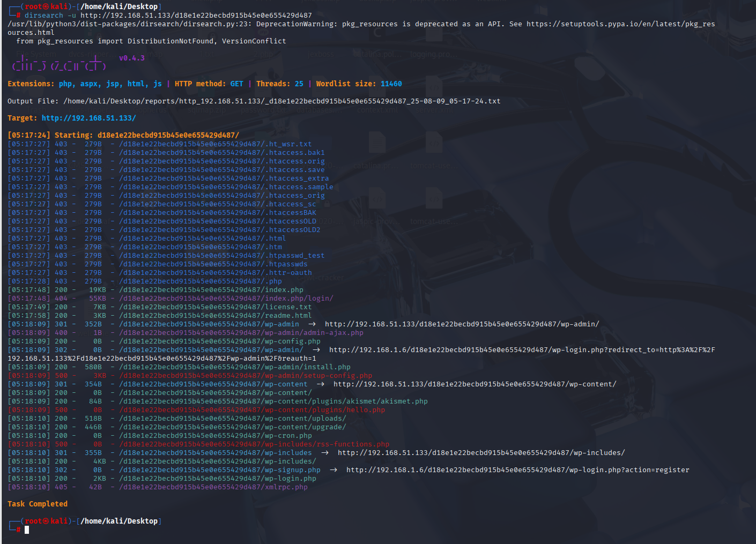Click the 'Wordlist size: 11460' value
The image size is (756, 544).
pyautogui.click(x=359, y=84)
